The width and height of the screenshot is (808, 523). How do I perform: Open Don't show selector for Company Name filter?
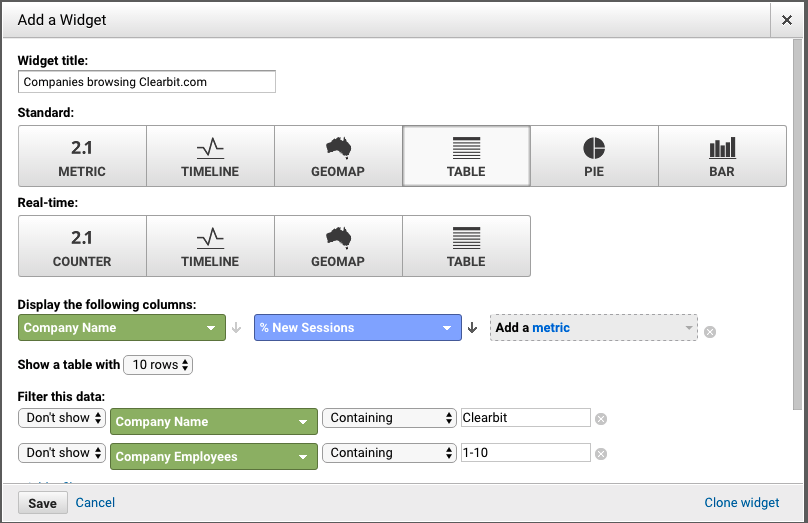[x=62, y=418]
